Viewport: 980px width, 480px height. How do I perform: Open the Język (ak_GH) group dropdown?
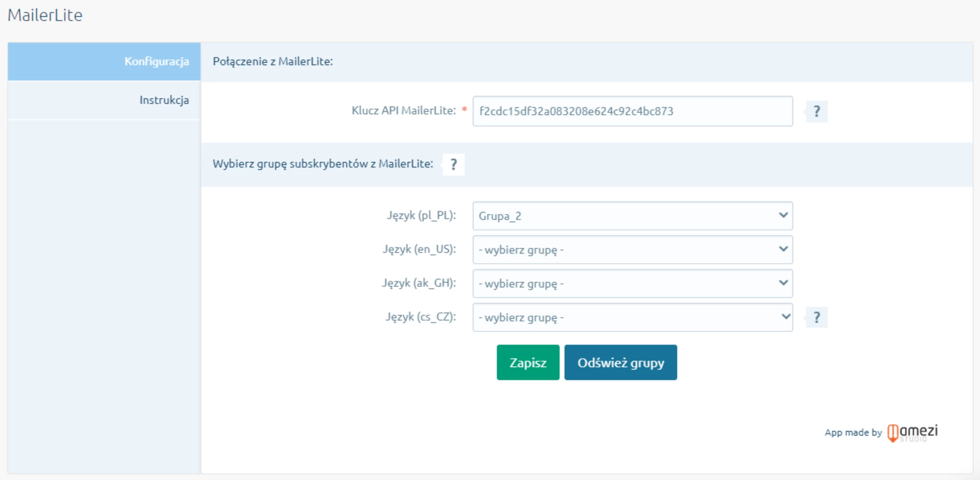coord(633,283)
